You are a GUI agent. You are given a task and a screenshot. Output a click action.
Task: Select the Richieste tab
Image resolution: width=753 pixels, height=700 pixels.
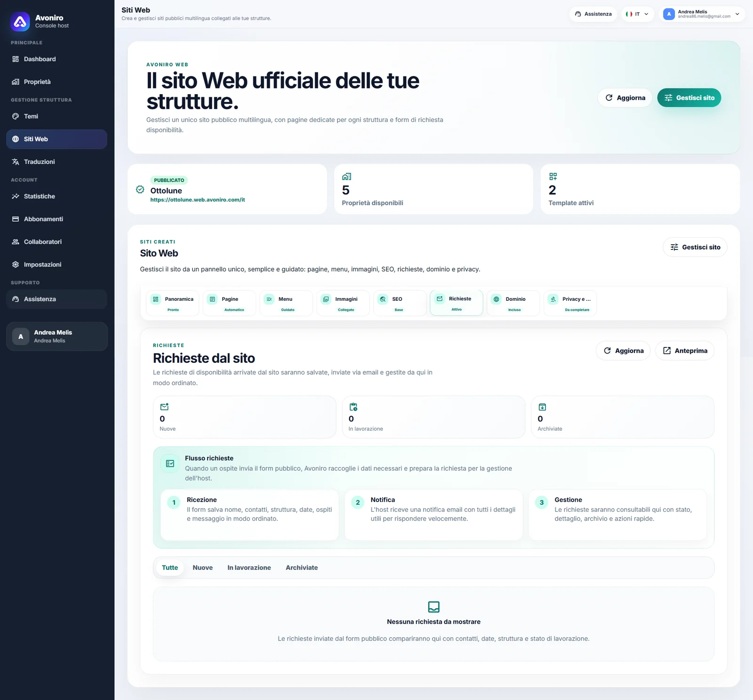point(457,303)
